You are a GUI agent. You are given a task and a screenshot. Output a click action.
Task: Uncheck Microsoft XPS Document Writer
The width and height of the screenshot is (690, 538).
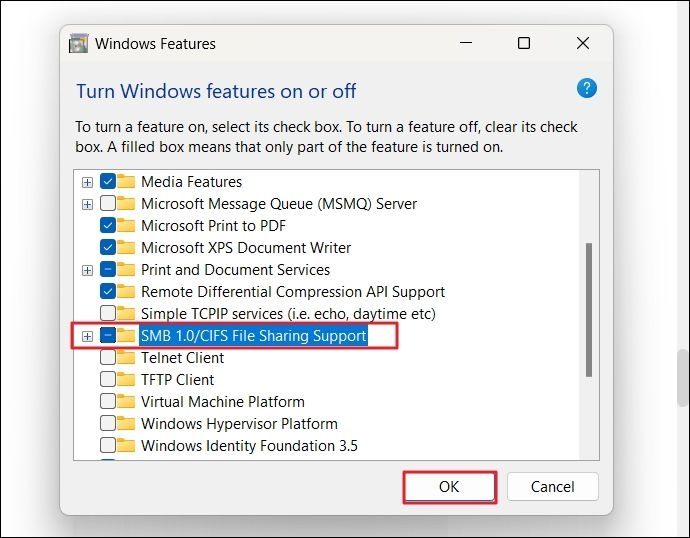coord(108,248)
